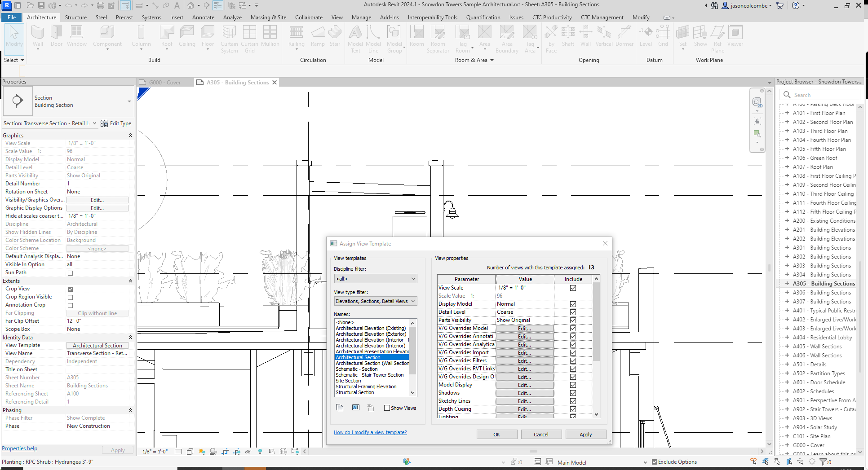The height and width of the screenshot is (470, 868).
Task: Enable Show Views in the template dialog
Action: pyautogui.click(x=386, y=408)
